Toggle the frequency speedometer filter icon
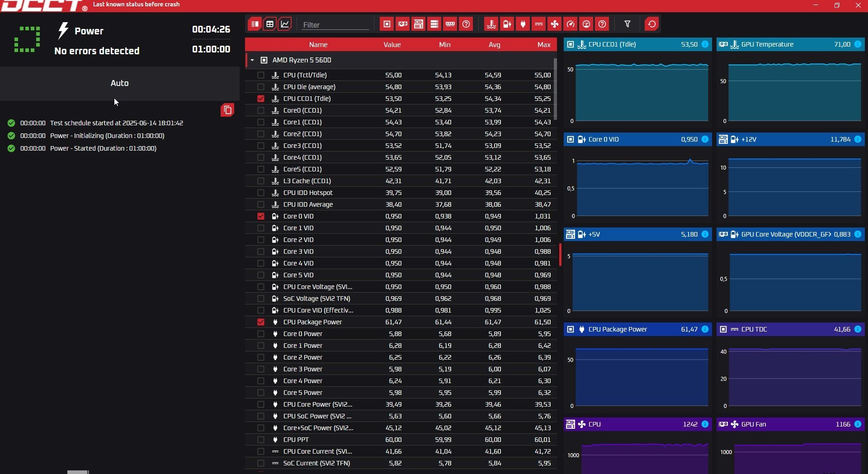Viewport: 868px width, 474px height. click(571, 24)
